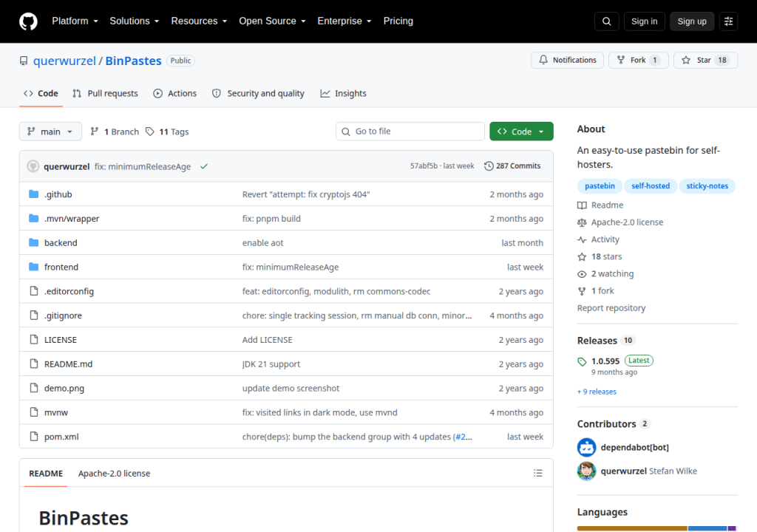Click the notifications bell icon
This screenshot has height=532, width=757.
[543, 60]
